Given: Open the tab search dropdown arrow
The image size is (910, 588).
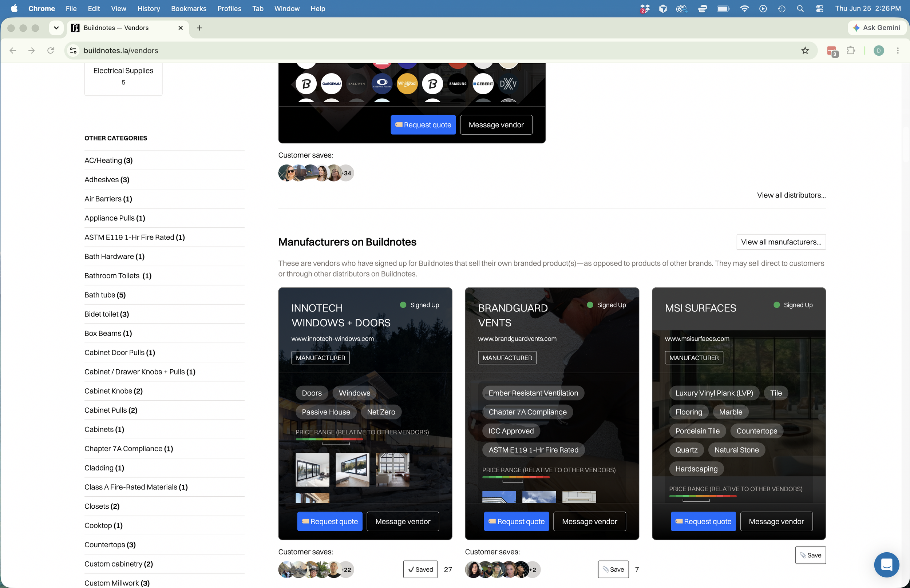Looking at the screenshot, I should [56, 28].
